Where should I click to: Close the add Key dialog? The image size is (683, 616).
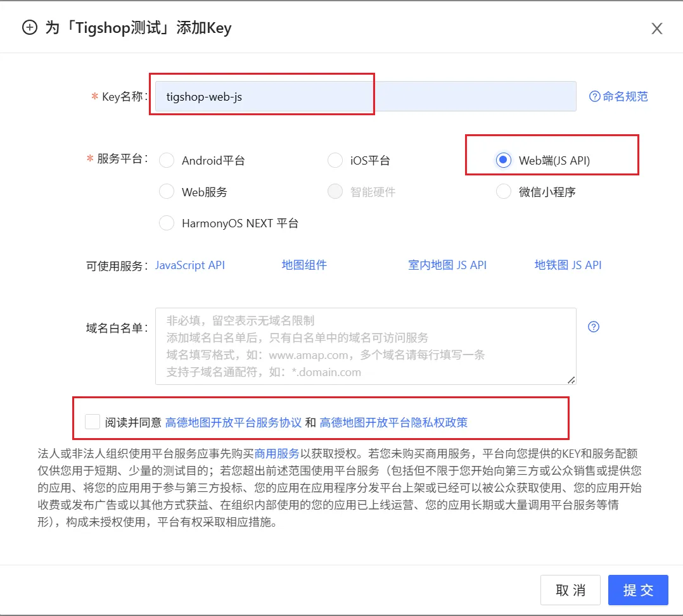coord(657,28)
